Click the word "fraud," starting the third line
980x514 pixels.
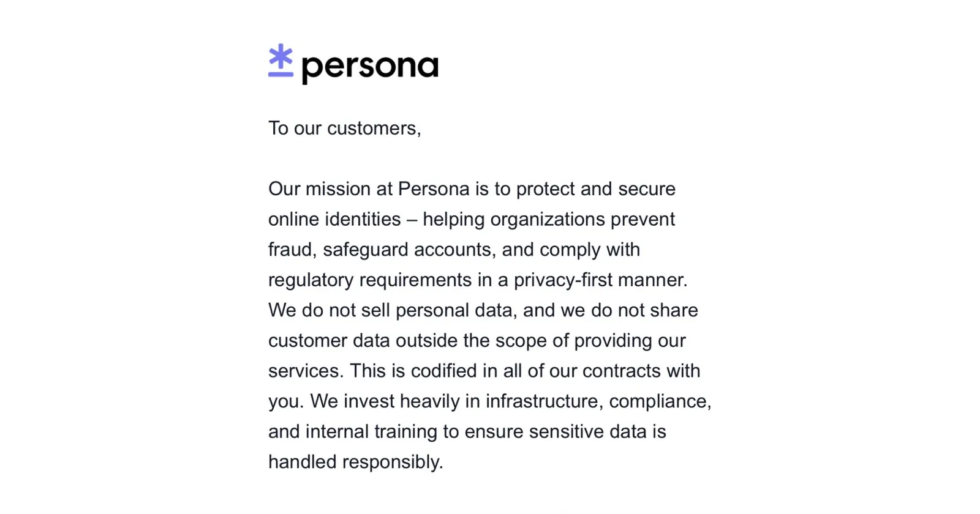point(292,250)
